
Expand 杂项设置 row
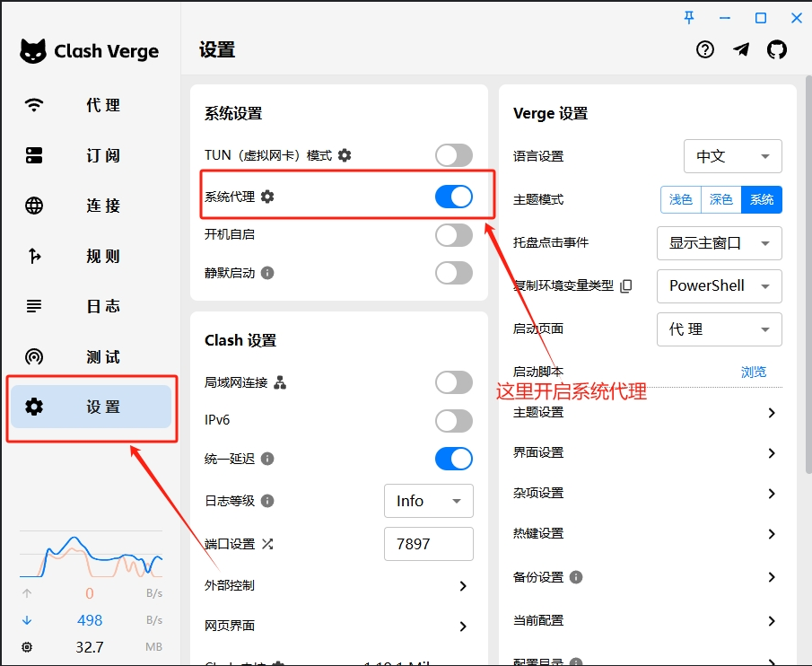(647, 493)
